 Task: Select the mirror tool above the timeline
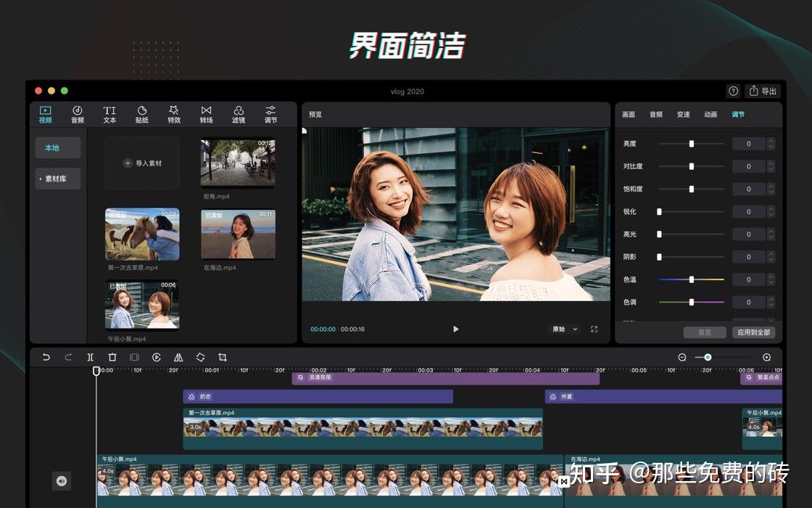[x=177, y=357]
